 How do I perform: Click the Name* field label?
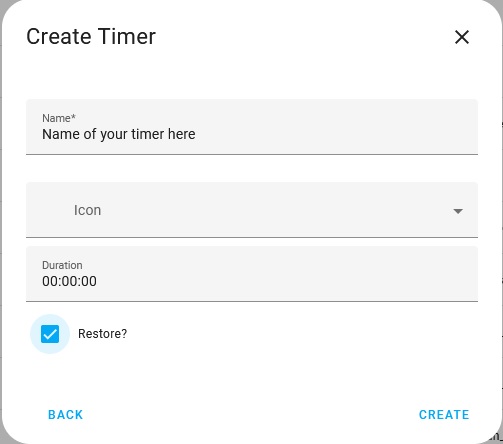coord(59,118)
